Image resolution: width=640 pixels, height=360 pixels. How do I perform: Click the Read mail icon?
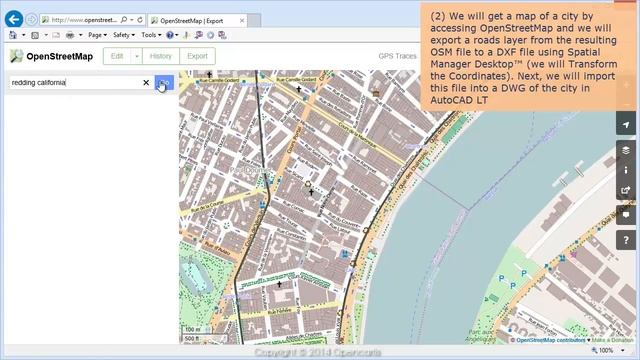pyautogui.click(x=56, y=35)
